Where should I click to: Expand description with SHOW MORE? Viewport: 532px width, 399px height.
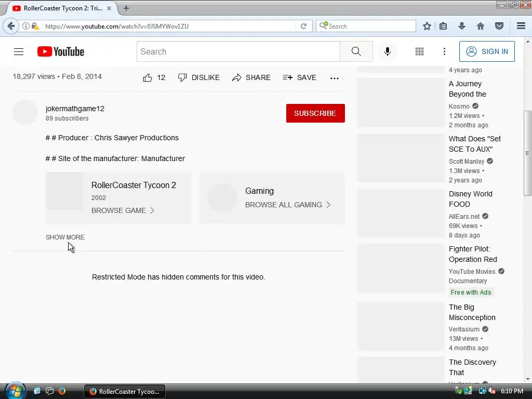pyautogui.click(x=65, y=237)
